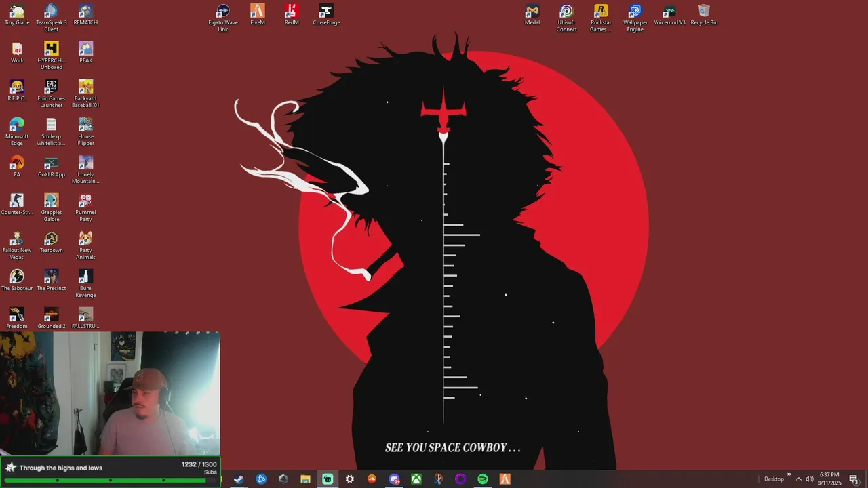This screenshot has width=868, height=488.
Task: Open the Grounded 2 shortcut
Action: coord(52,319)
